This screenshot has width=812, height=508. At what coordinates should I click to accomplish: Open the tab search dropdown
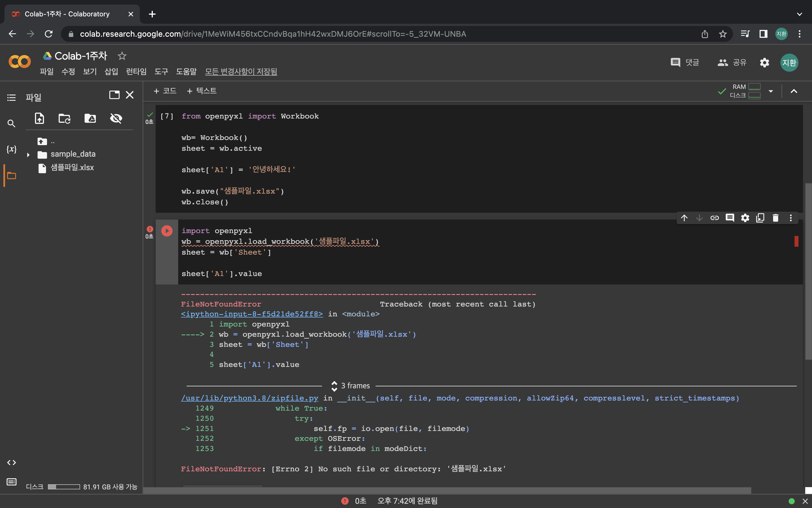(x=800, y=14)
